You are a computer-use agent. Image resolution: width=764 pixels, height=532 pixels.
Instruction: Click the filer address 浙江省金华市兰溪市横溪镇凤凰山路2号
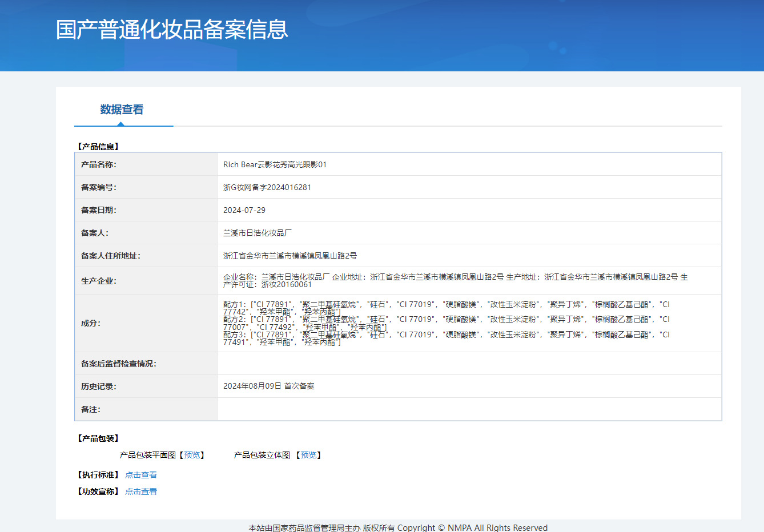(x=289, y=256)
